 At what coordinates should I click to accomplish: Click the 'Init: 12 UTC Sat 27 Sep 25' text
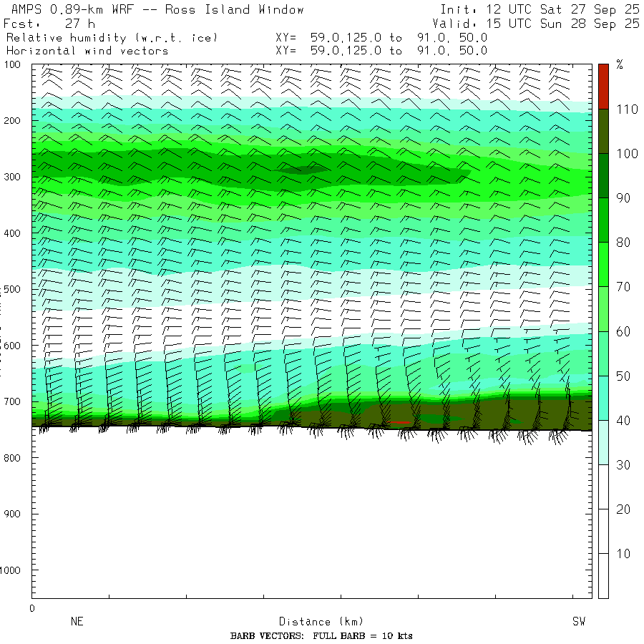540,9
